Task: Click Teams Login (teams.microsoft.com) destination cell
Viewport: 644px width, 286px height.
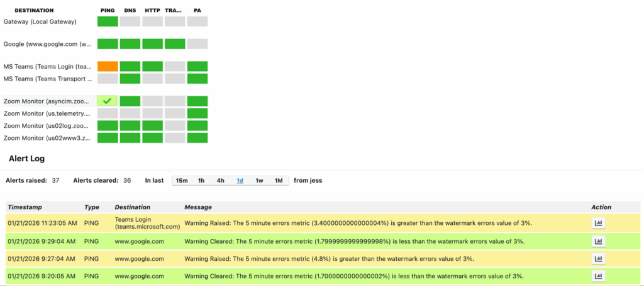Action: (x=147, y=223)
